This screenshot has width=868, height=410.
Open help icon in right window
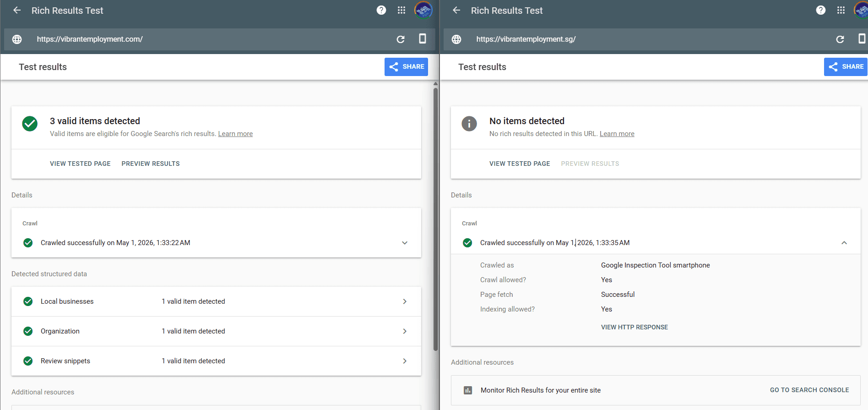(x=821, y=10)
